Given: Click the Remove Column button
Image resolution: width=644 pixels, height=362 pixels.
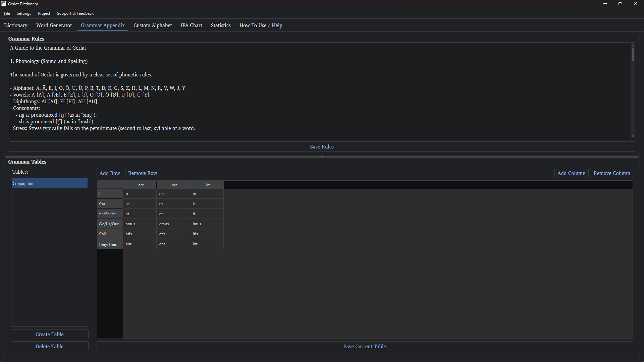Looking at the screenshot, I should point(612,173).
